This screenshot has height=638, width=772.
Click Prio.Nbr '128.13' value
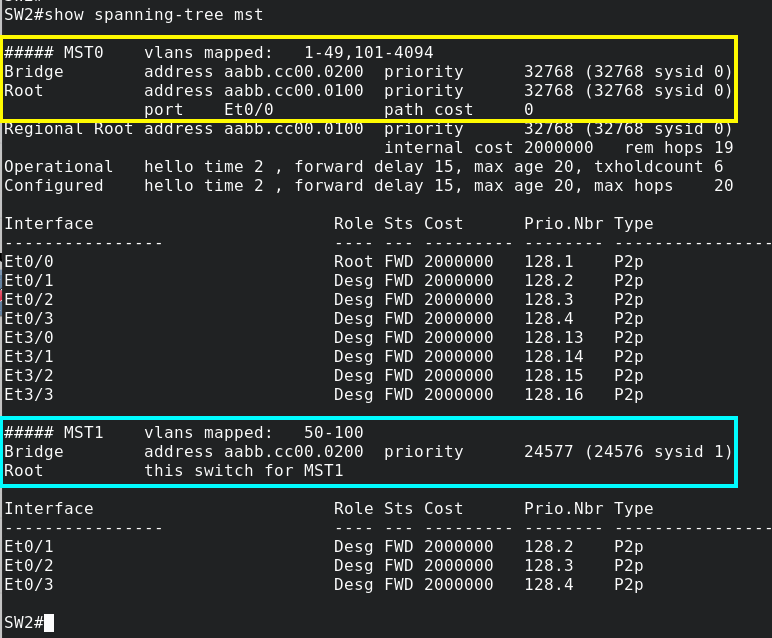pos(553,337)
